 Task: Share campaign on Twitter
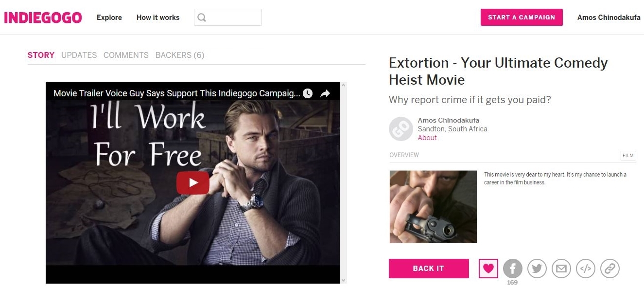(x=537, y=268)
